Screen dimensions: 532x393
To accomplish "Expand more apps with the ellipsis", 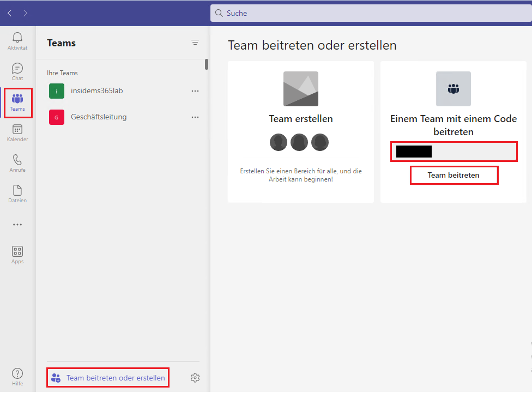I will coord(17,224).
